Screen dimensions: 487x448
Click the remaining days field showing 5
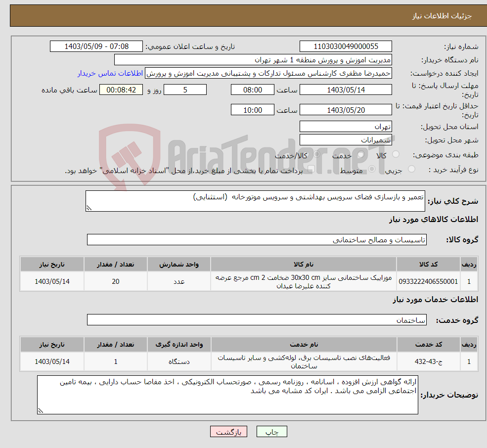click(x=185, y=90)
